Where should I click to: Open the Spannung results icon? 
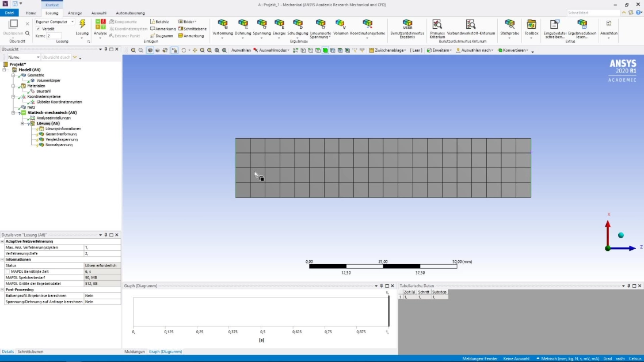[x=262, y=24]
